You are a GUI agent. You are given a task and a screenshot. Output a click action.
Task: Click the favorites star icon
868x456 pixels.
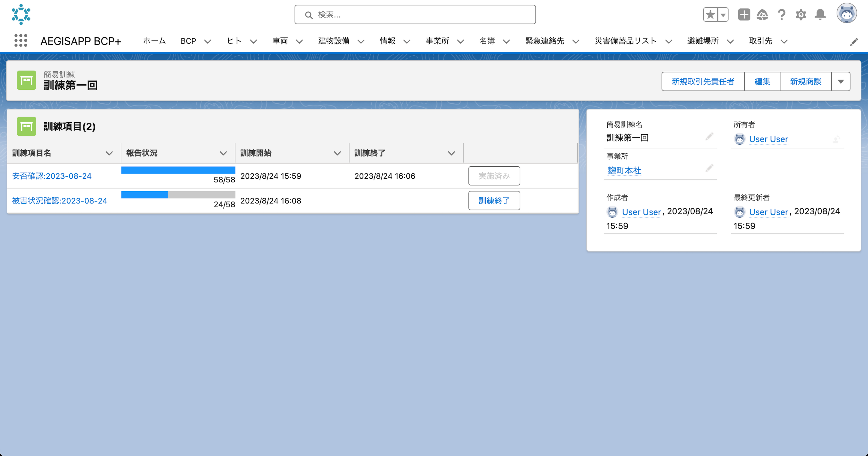710,14
